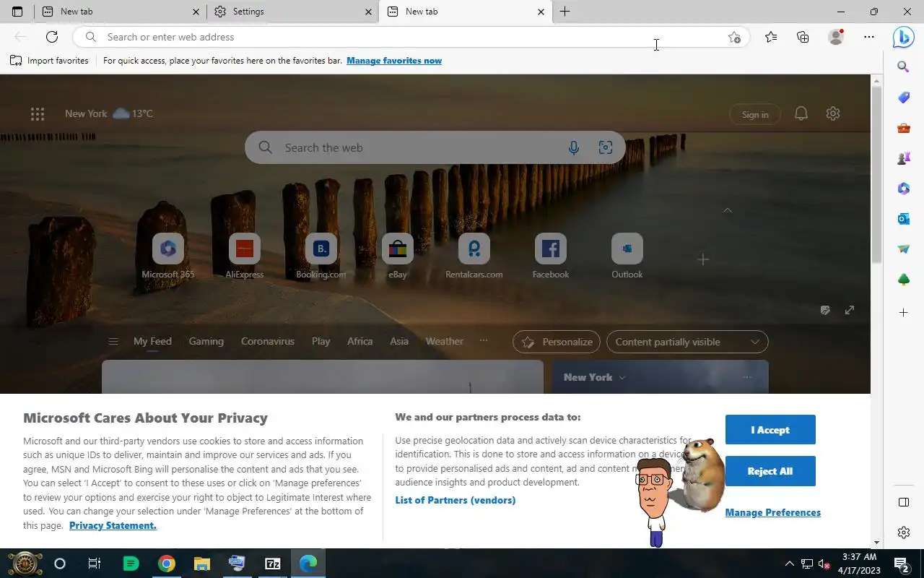The width and height of the screenshot is (924, 578).
Task: Open the Outlook quick link tile
Action: pos(627,256)
